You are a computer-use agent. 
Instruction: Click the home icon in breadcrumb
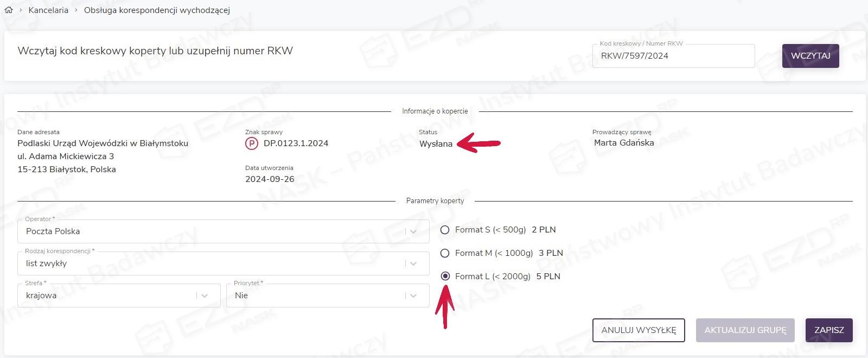tap(9, 10)
